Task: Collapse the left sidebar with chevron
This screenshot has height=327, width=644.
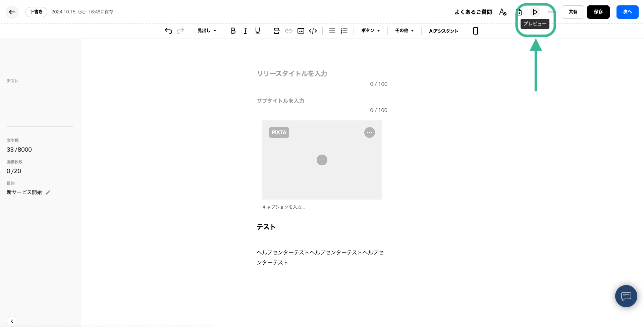Action: tap(12, 321)
